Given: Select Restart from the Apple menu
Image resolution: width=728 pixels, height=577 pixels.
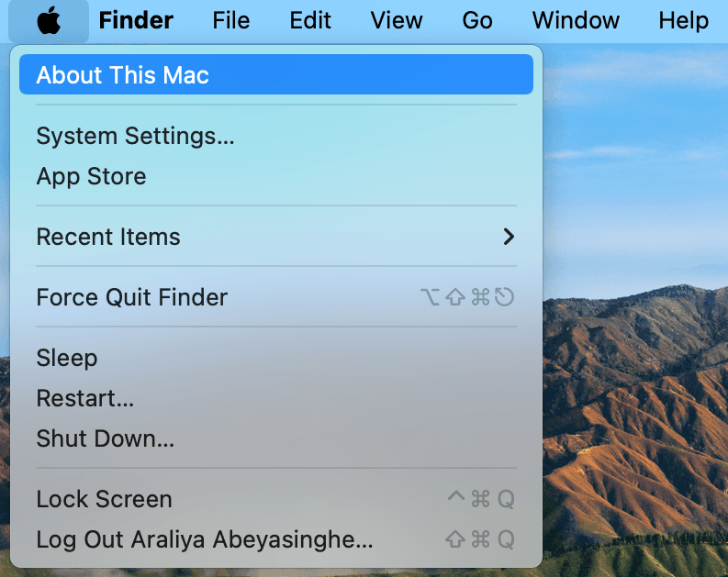Looking at the screenshot, I should tap(85, 398).
